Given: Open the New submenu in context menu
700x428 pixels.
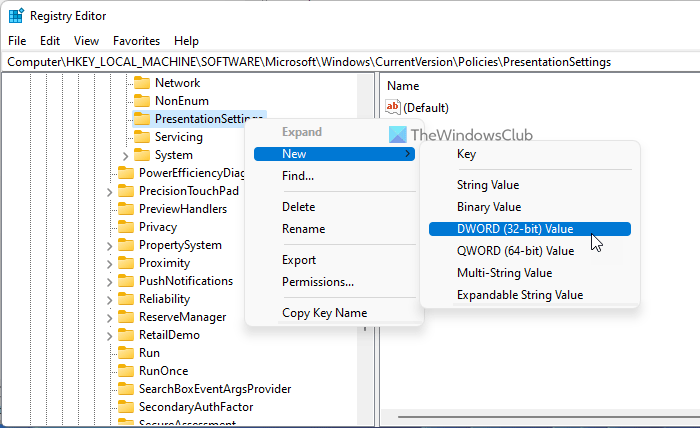Looking at the screenshot, I should coord(334,154).
